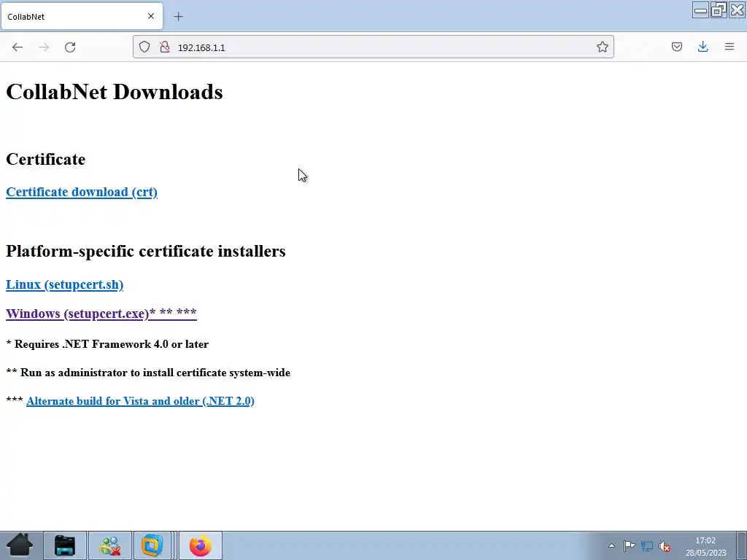Viewport: 747px width, 560px height.
Task: Open alternate build for Vista link
Action: click(140, 401)
